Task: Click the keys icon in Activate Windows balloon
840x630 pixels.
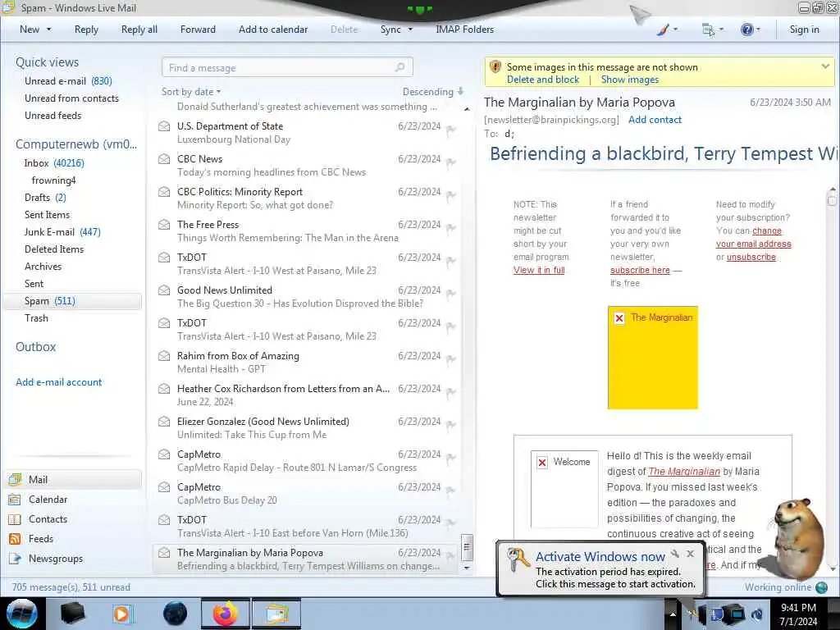Action: coord(518,559)
